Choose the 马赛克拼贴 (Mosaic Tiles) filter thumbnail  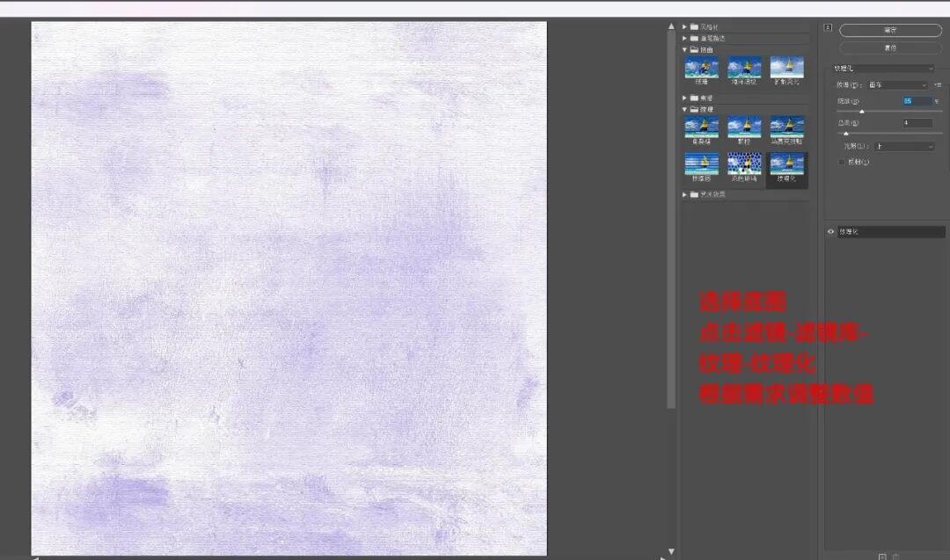[786, 127]
